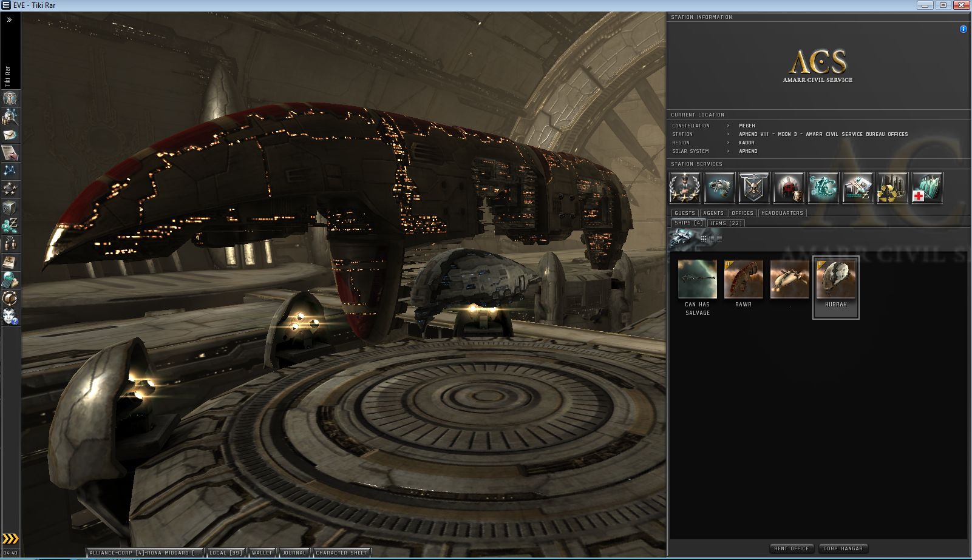Open the cube assets icon in sidebar
972x560 pixels.
[10, 207]
